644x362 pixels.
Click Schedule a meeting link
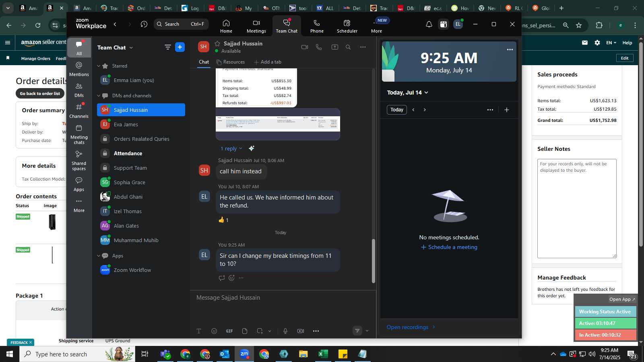(x=449, y=247)
